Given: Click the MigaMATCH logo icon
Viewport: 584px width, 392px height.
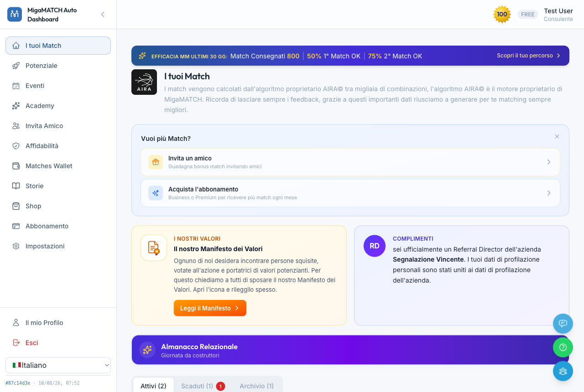Looking at the screenshot, I should (x=15, y=15).
